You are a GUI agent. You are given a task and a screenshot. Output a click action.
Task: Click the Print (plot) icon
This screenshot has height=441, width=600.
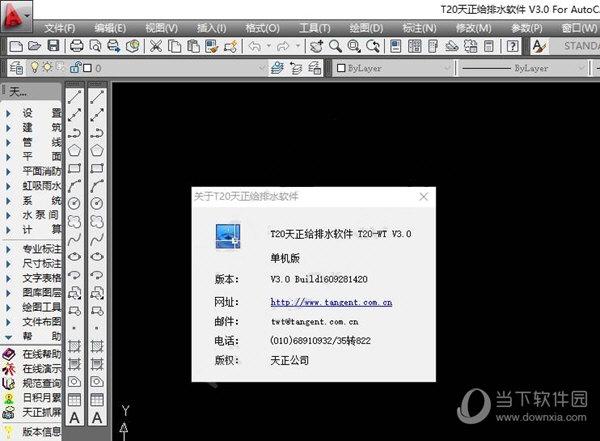point(78,46)
